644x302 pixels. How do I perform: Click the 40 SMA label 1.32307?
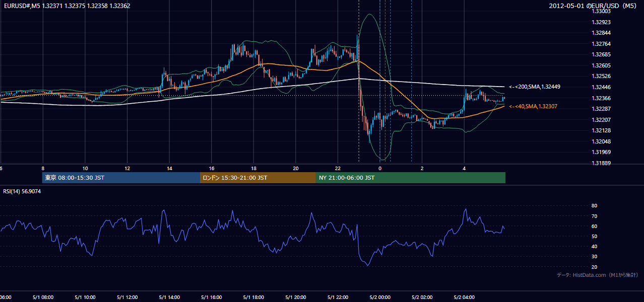[x=533, y=106]
